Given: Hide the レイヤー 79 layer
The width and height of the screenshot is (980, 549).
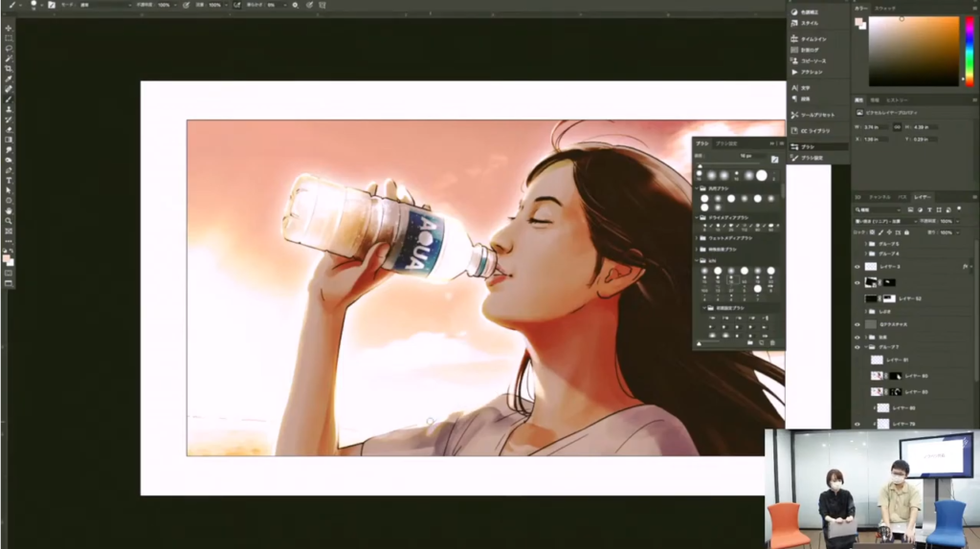Looking at the screenshot, I should pos(857,424).
